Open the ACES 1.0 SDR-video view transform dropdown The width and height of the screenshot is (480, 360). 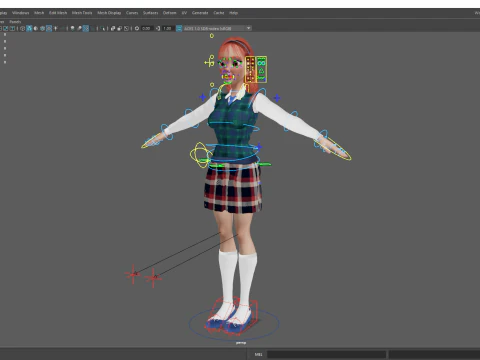pyautogui.click(x=217, y=28)
